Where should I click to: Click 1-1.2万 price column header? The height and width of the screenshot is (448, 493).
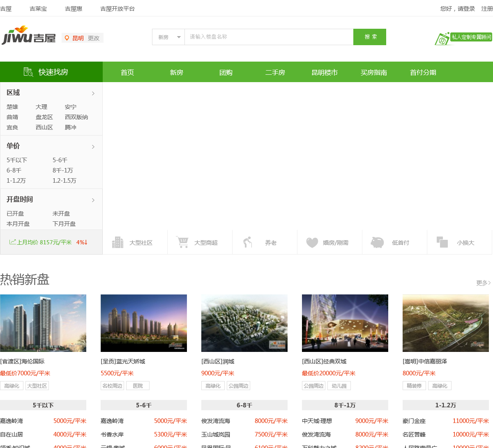pos(446,405)
